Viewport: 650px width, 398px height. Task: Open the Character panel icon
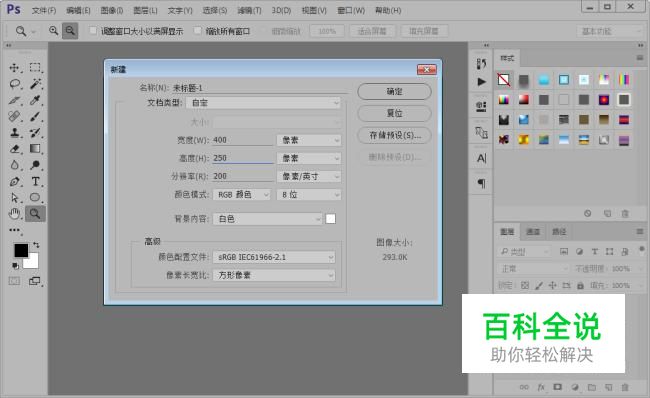pyautogui.click(x=481, y=158)
